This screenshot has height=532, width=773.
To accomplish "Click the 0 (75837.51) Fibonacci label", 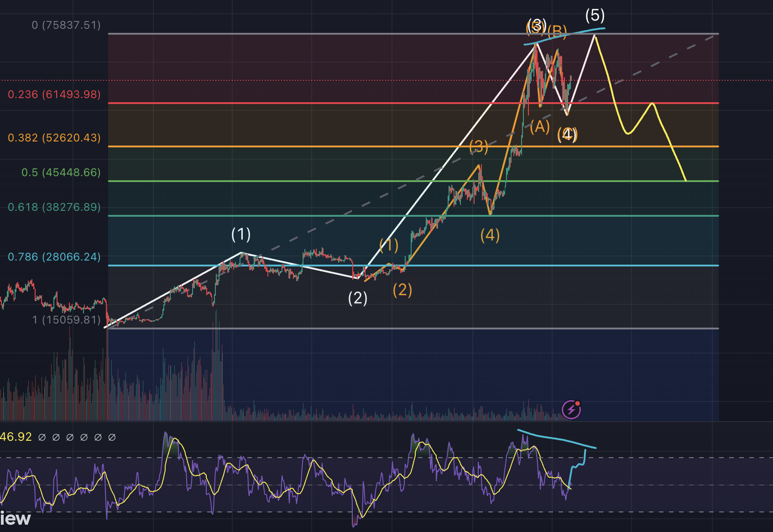I will tap(66, 25).
